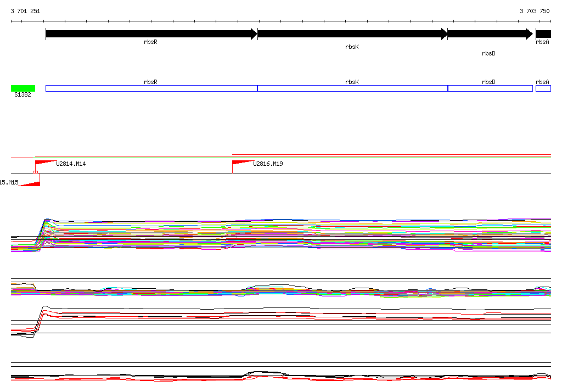Click the U2816.M19 text label
The image size is (562, 392).
click(268, 164)
